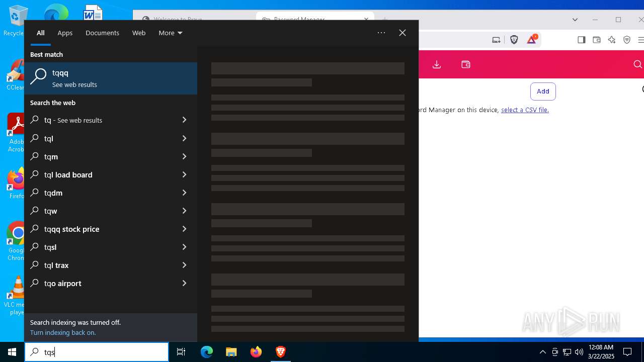Viewport: 644px width, 362px height.
Task: Expand arrow for tqm suggestion
Action: coord(184,156)
